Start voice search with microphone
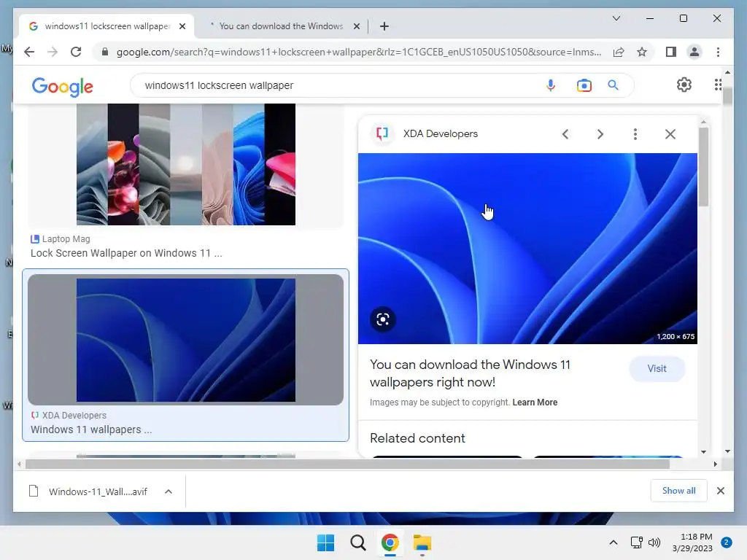The width and height of the screenshot is (747, 560). [x=551, y=85]
